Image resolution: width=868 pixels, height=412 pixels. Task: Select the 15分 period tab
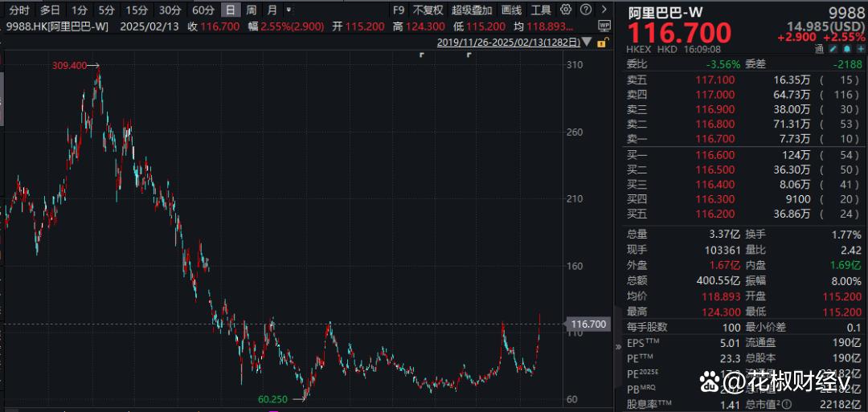136,10
